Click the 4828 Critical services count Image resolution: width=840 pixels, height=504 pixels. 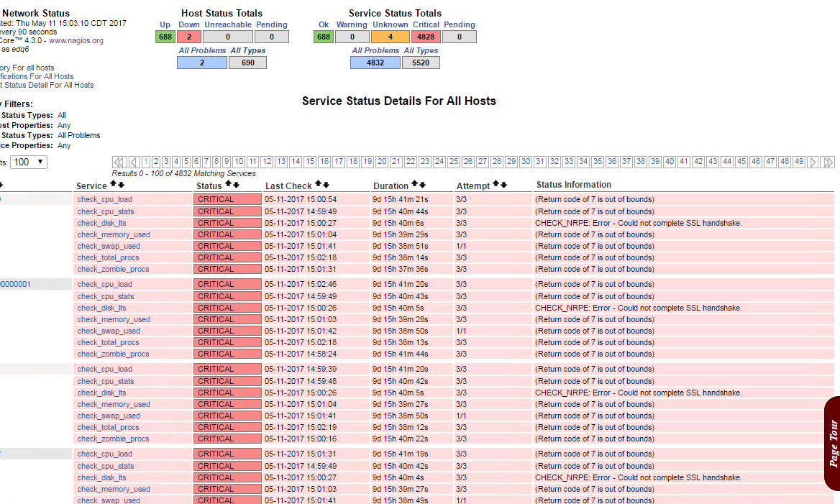coord(426,37)
